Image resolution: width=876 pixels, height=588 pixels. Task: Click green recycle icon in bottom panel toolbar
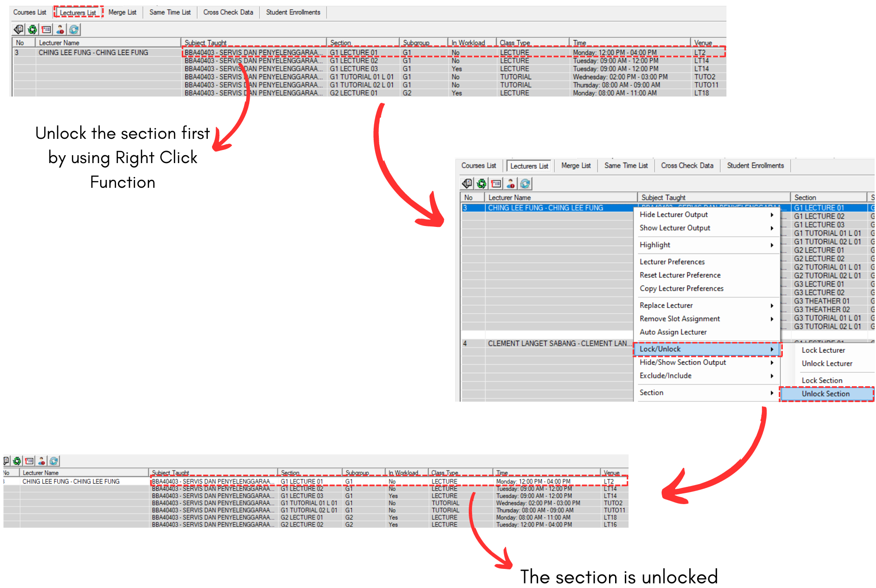17,461
